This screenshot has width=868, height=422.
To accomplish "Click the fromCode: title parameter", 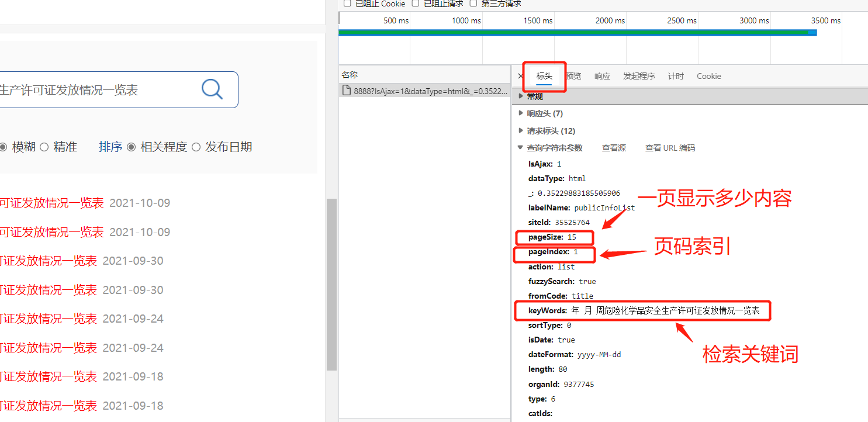I will pyautogui.click(x=561, y=296).
